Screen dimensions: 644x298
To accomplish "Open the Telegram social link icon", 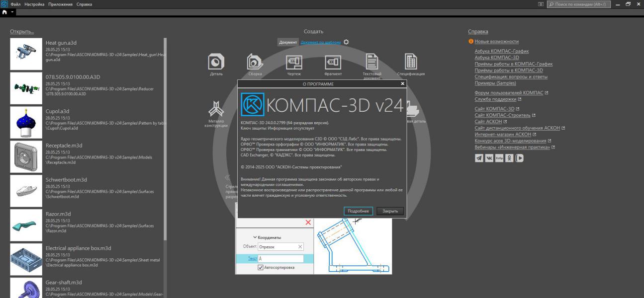I will [479, 158].
